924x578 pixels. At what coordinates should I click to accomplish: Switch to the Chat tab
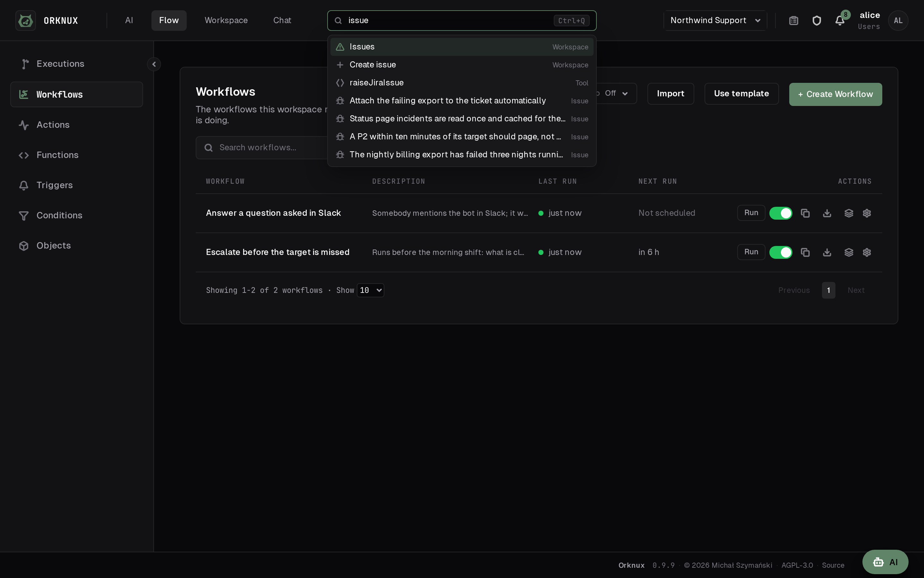click(x=282, y=21)
